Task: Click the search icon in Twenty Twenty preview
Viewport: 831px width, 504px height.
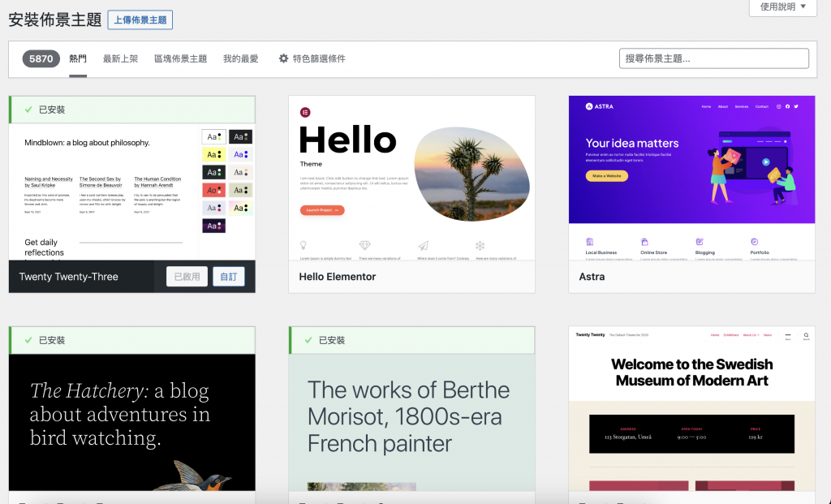Action: pyautogui.click(x=806, y=335)
